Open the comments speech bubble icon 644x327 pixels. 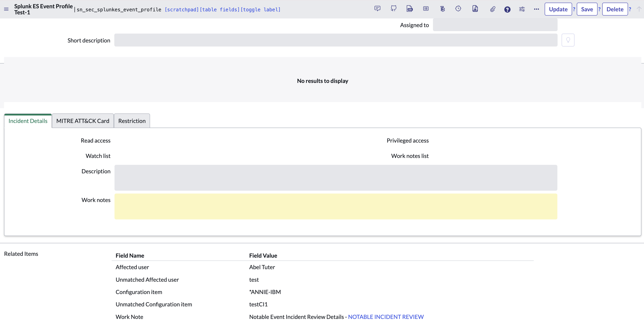click(x=377, y=9)
